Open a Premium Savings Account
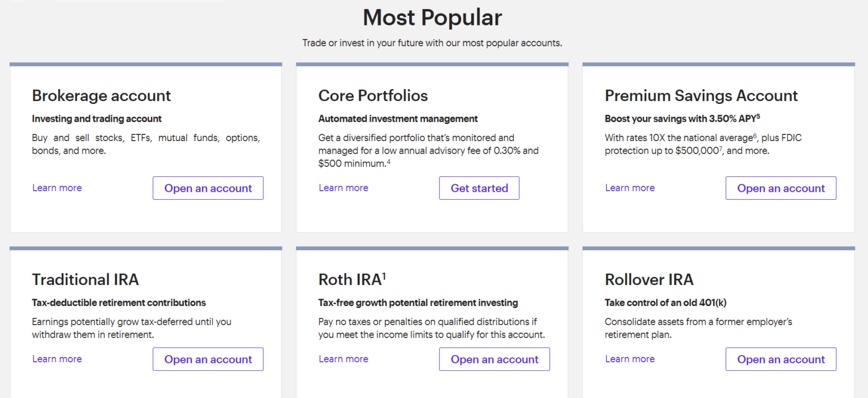The height and width of the screenshot is (398, 868). (x=780, y=188)
